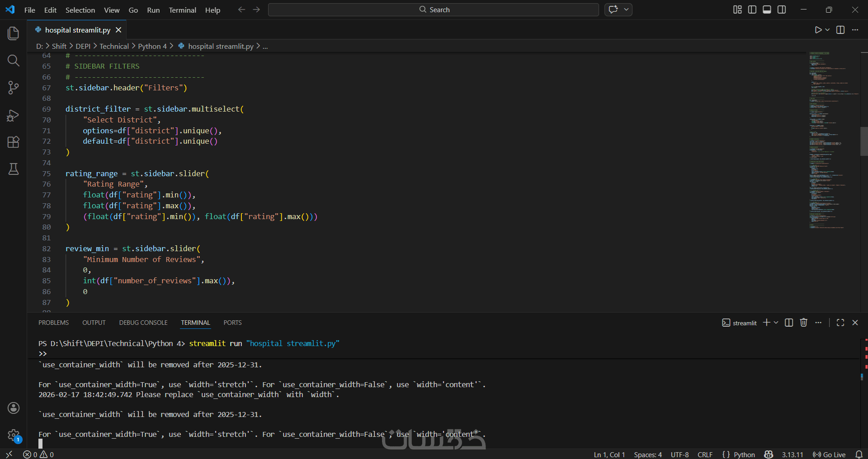Open errors and warnings count in status bar

[38, 454]
